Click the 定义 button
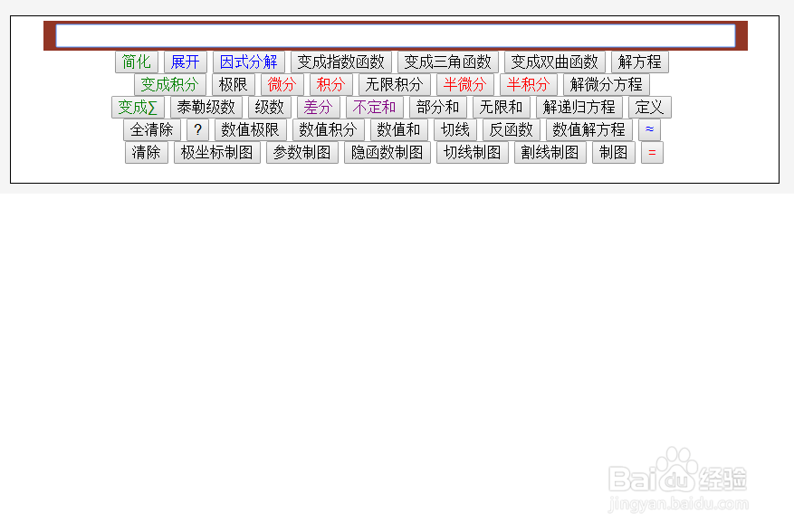This screenshot has width=794, height=532. click(x=650, y=108)
